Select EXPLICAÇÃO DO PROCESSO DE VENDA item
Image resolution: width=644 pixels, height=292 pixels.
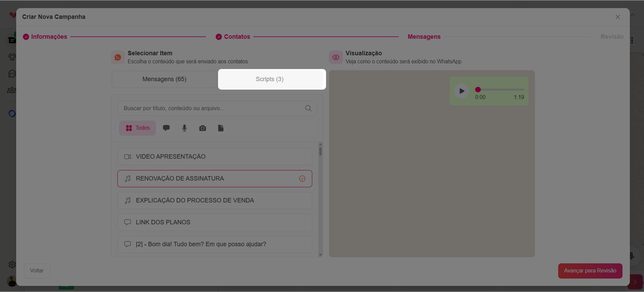(x=215, y=200)
